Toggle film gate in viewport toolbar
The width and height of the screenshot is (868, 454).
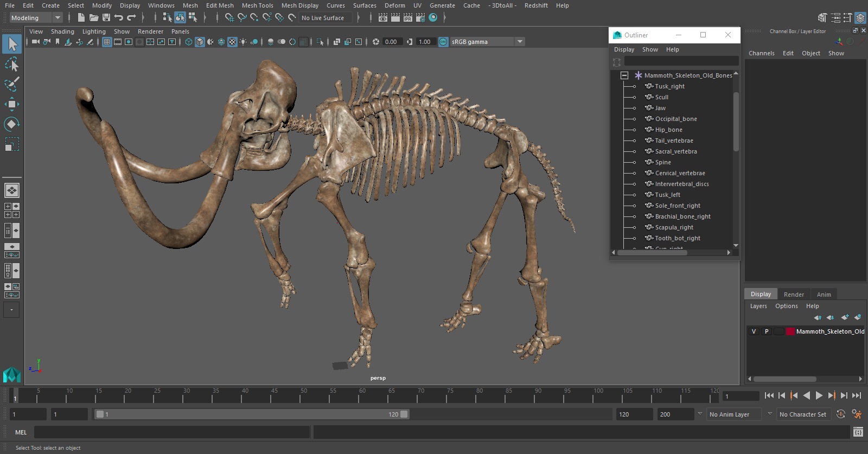[118, 42]
